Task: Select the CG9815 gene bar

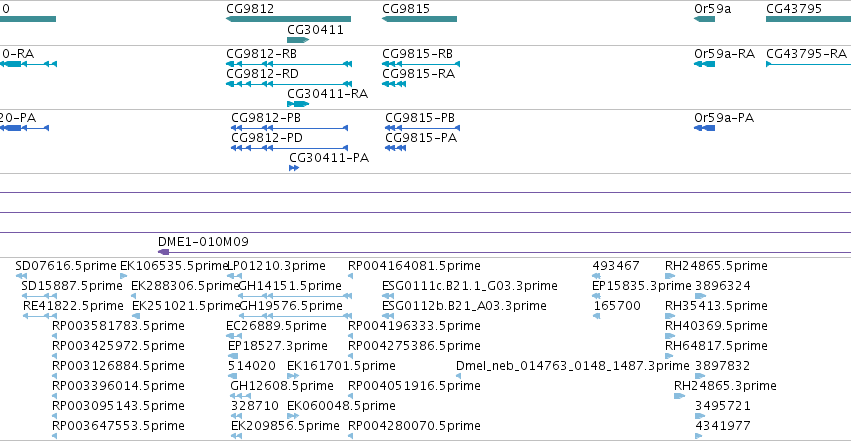Action: coord(420,19)
